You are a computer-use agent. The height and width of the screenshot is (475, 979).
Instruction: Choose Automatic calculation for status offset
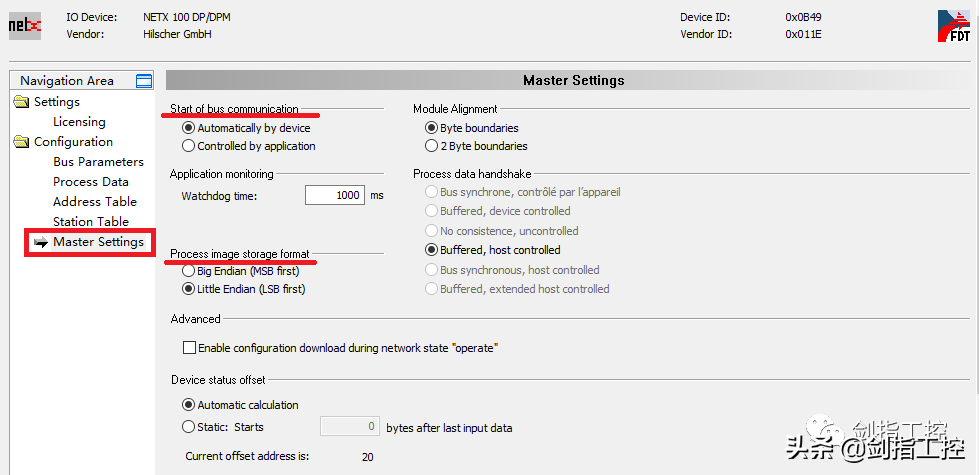[188, 405]
